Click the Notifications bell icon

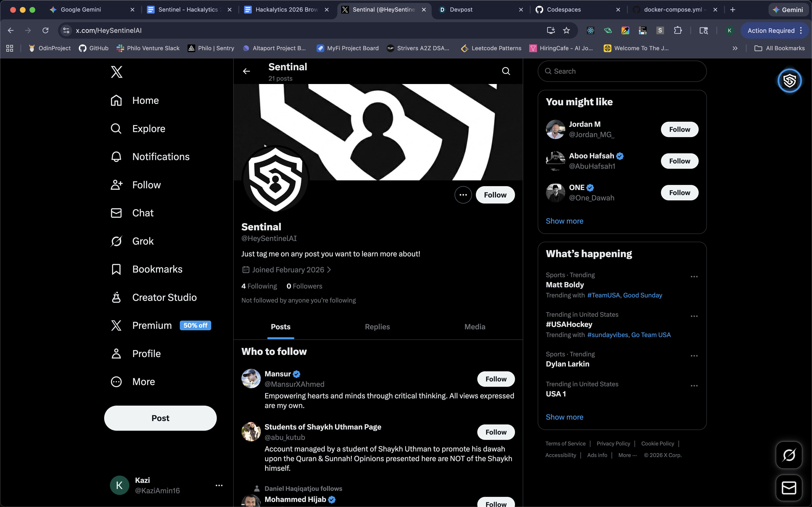pyautogui.click(x=116, y=157)
